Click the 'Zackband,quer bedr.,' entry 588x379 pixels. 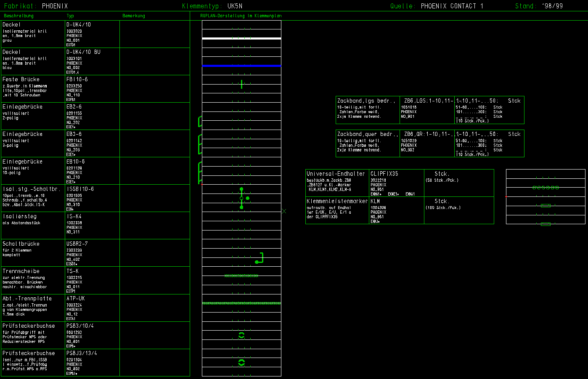click(368, 134)
